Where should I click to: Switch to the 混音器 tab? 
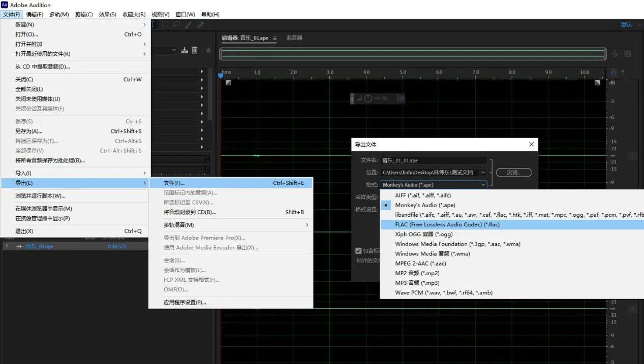point(294,38)
